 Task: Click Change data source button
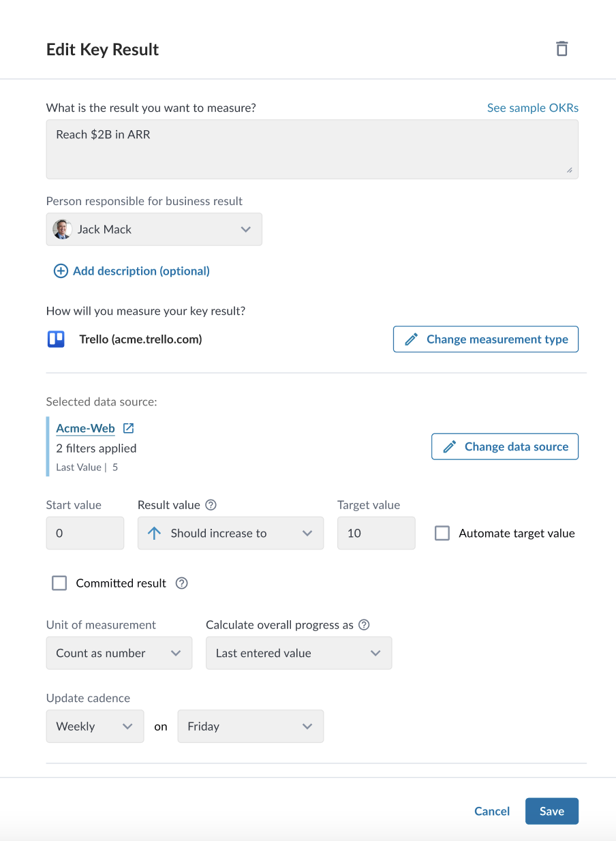click(505, 447)
